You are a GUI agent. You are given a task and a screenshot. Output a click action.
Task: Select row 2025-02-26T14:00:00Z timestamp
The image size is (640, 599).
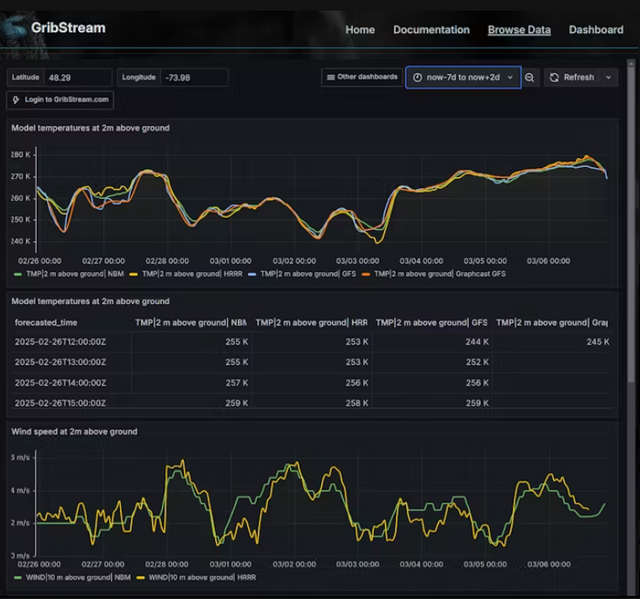[x=60, y=383]
